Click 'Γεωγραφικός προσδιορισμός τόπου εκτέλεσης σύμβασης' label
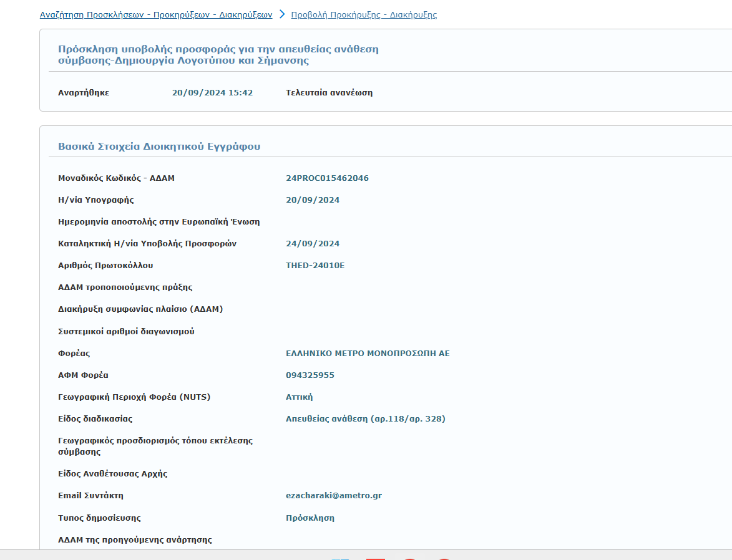 pos(155,446)
